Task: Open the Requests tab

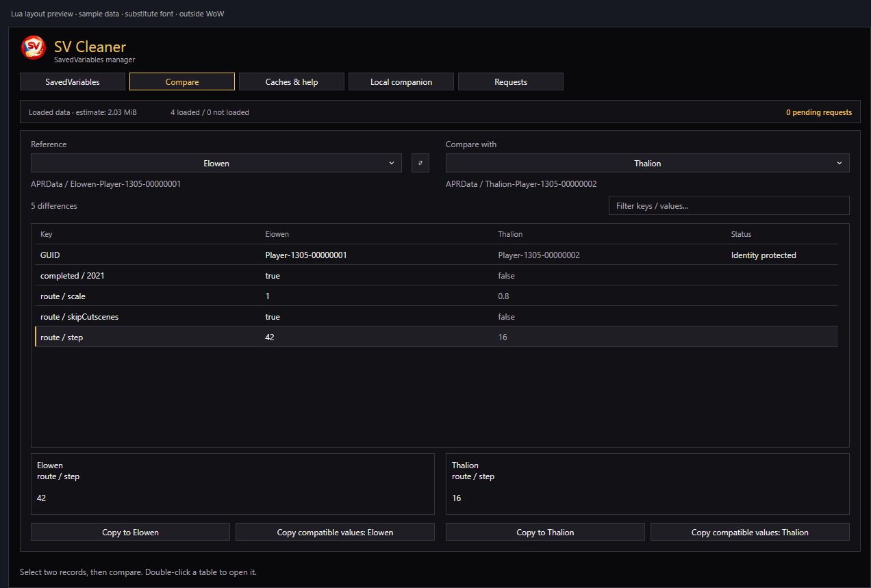Action: (x=511, y=81)
